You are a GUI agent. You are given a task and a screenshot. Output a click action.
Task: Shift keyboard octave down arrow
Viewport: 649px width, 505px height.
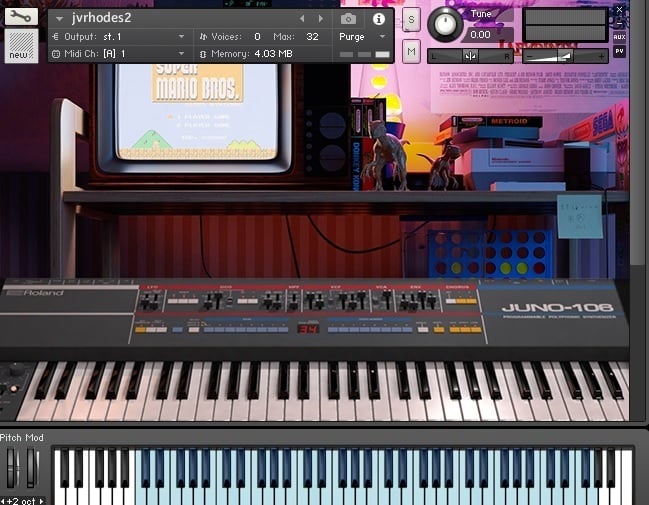[x=3, y=501]
